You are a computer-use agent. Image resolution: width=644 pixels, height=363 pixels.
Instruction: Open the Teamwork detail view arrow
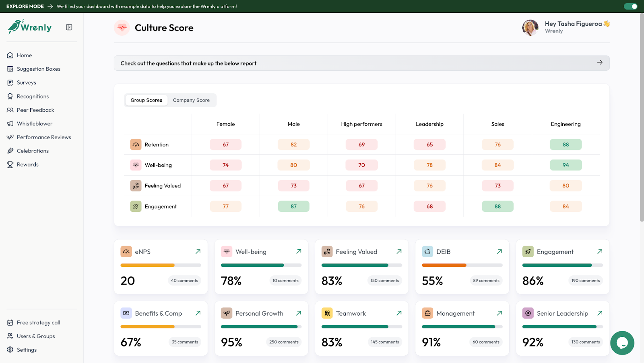(398, 313)
